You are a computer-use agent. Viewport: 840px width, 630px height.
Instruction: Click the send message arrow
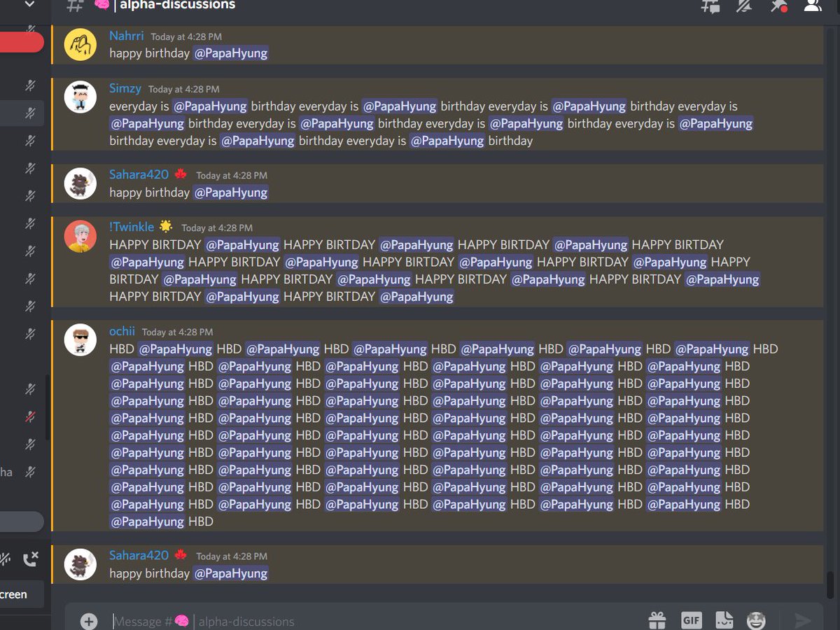click(x=803, y=621)
